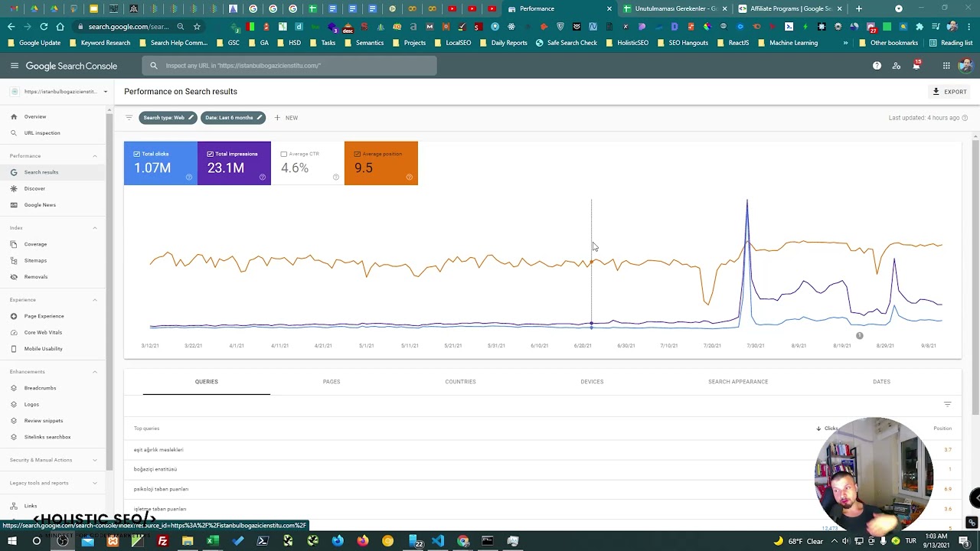Click the Total impressions purple metric card
The width and height of the screenshot is (980, 551).
point(234,164)
